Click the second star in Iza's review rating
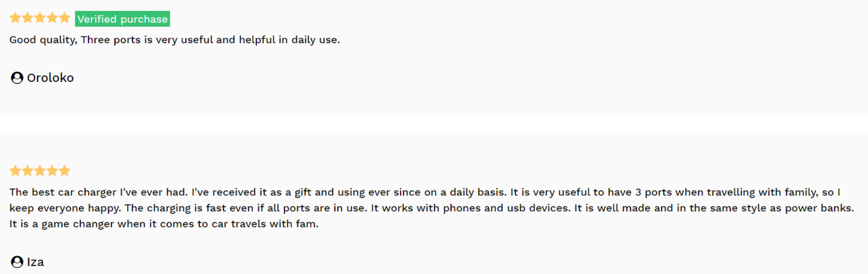 (28, 171)
